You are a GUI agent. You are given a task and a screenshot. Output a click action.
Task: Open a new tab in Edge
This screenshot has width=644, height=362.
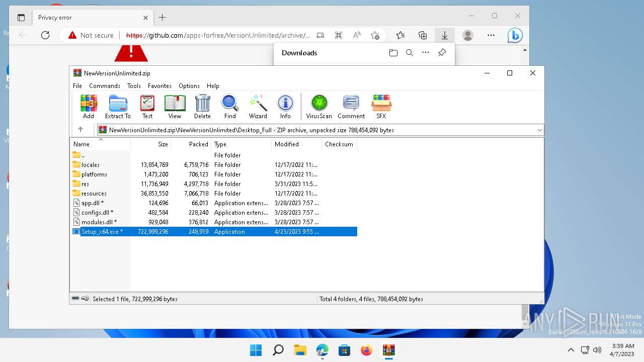162,18
